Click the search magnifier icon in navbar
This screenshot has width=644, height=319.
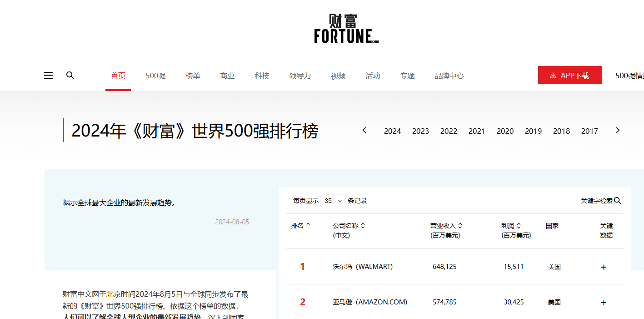coord(70,75)
